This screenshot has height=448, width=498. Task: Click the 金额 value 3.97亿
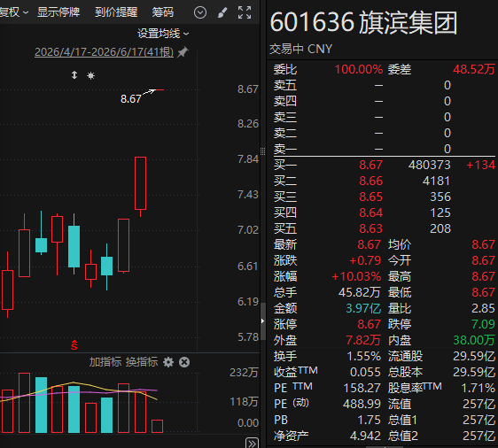pyautogui.click(x=363, y=308)
